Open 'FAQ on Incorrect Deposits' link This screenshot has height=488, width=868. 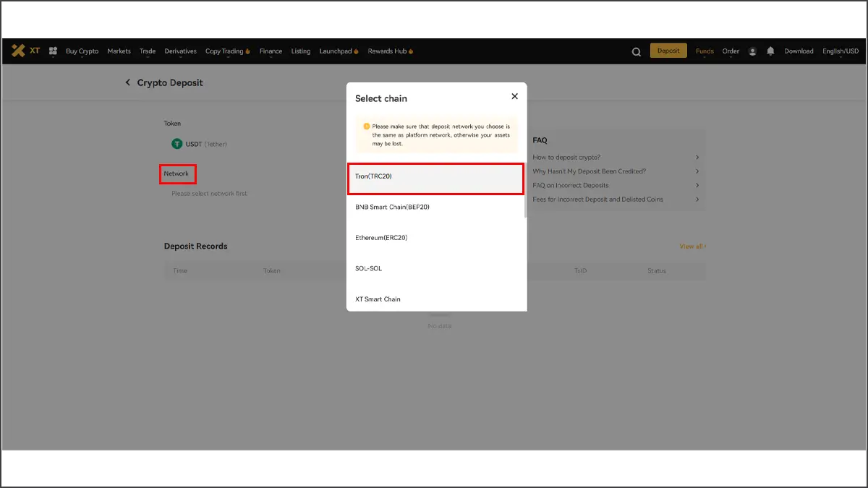pos(616,185)
